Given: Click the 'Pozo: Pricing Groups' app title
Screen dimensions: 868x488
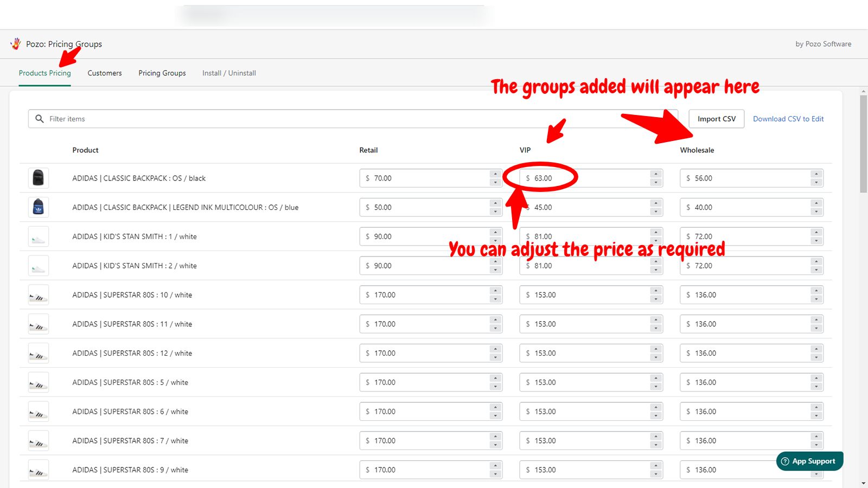Looking at the screenshot, I should coord(64,44).
